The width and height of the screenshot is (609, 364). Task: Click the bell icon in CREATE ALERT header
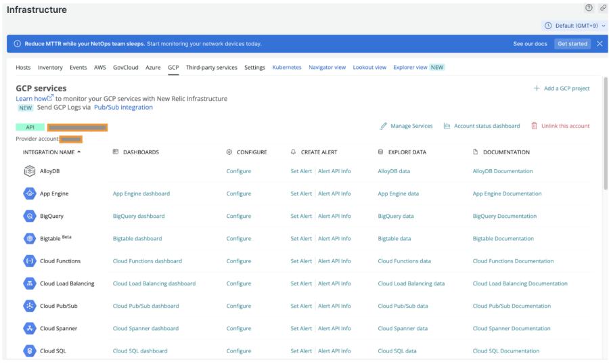point(293,152)
